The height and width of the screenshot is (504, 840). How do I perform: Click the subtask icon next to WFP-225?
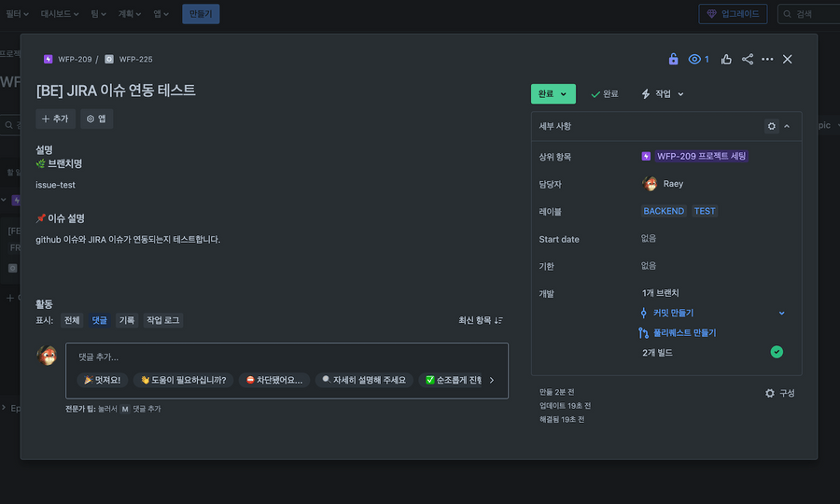[109, 59]
